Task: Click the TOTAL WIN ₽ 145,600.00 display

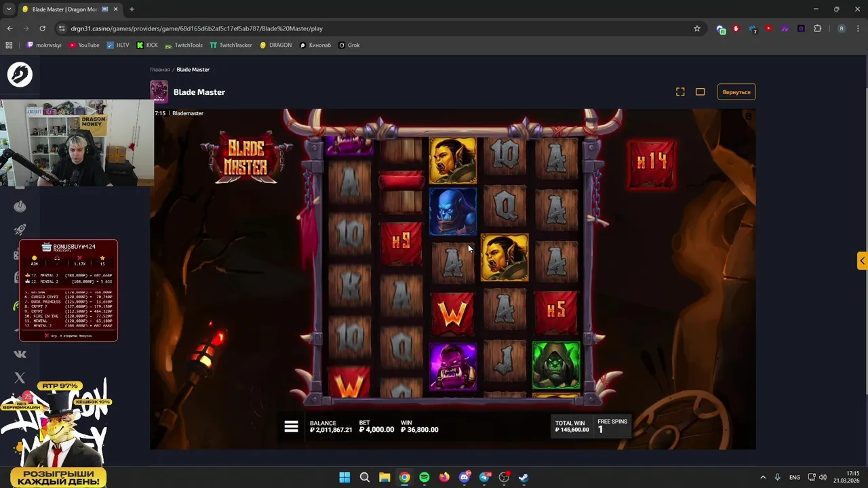Action: tap(572, 426)
